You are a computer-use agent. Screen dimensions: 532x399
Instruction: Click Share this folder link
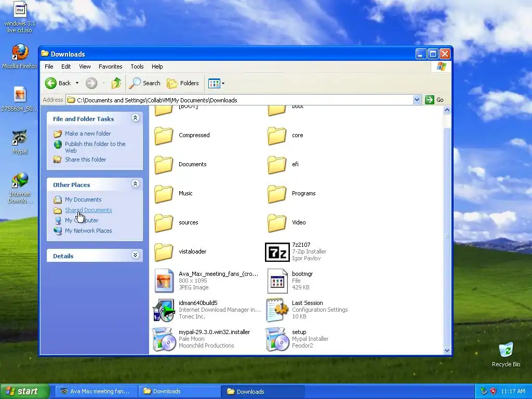tap(86, 159)
